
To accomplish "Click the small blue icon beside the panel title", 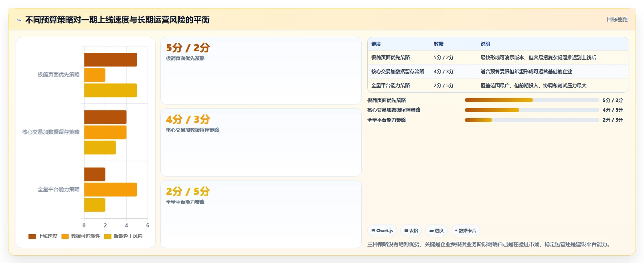I will (19, 20).
